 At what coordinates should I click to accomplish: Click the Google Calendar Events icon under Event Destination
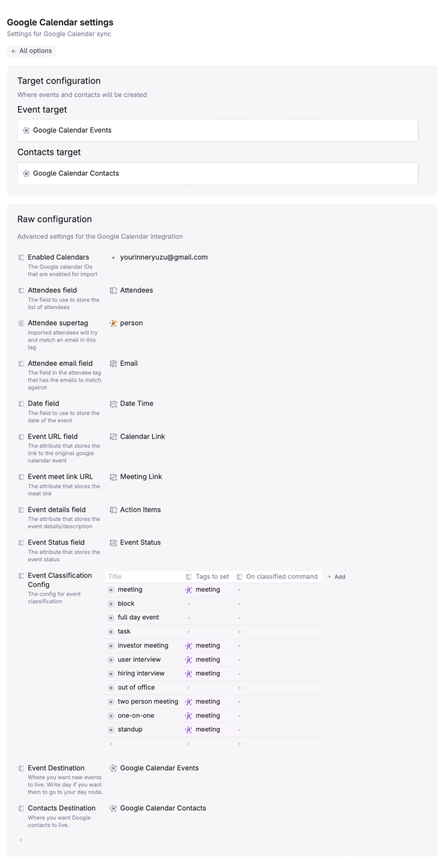point(113,768)
